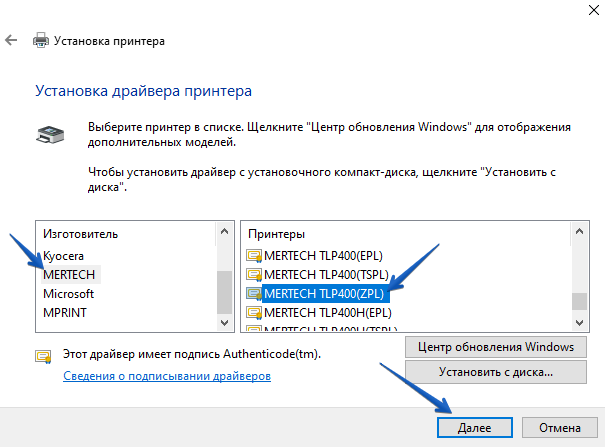
Task: Click the driver icon beside MERTECH TLP400(TSPL)
Action: coord(254,274)
